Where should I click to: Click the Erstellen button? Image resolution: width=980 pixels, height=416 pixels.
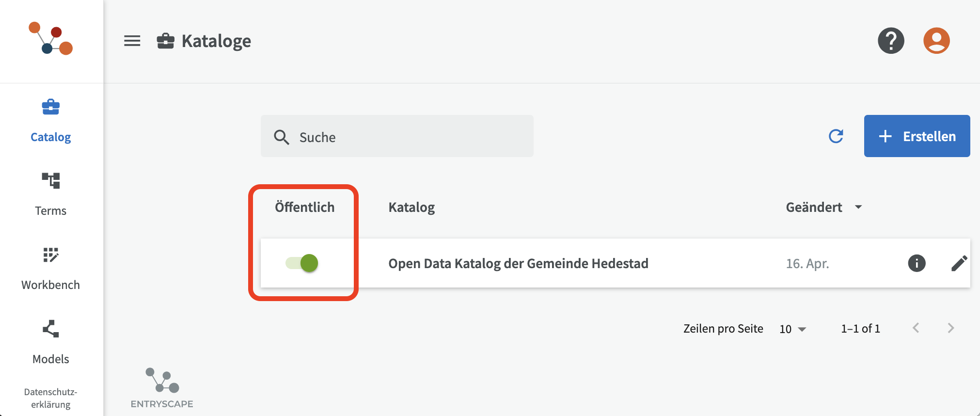point(917,136)
